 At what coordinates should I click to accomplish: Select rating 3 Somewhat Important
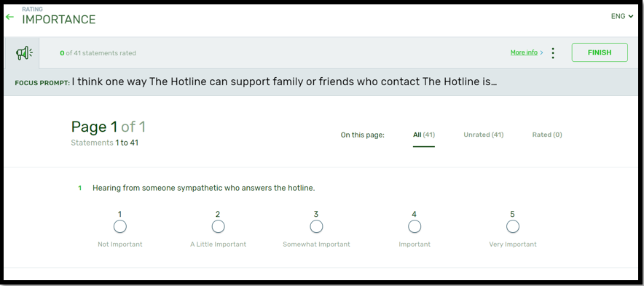pyautogui.click(x=316, y=226)
